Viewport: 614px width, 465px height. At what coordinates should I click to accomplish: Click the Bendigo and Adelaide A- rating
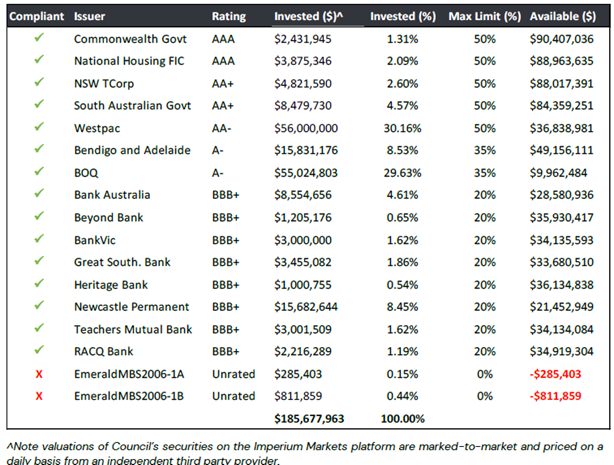(220, 150)
